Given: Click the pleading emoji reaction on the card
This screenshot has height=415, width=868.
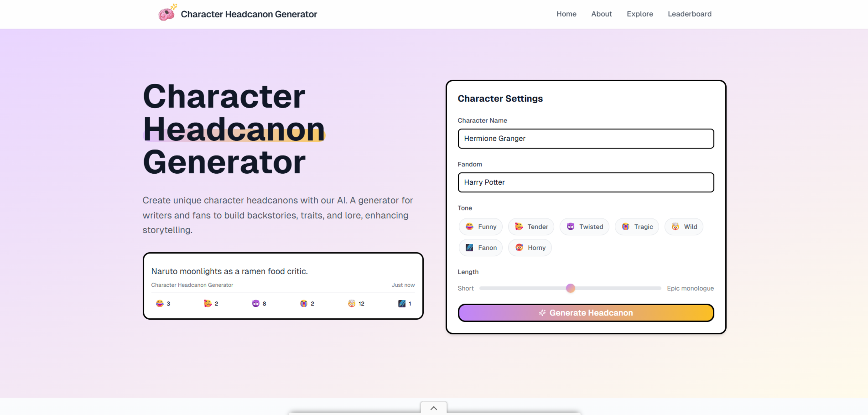Looking at the screenshot, I should point(303,303).
